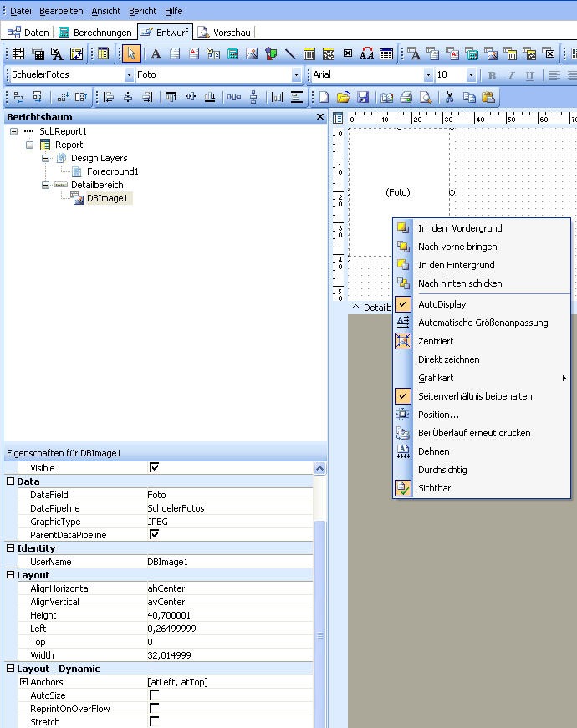
Task: Select the Variable calculator component
Action: (x=232, y=53)
